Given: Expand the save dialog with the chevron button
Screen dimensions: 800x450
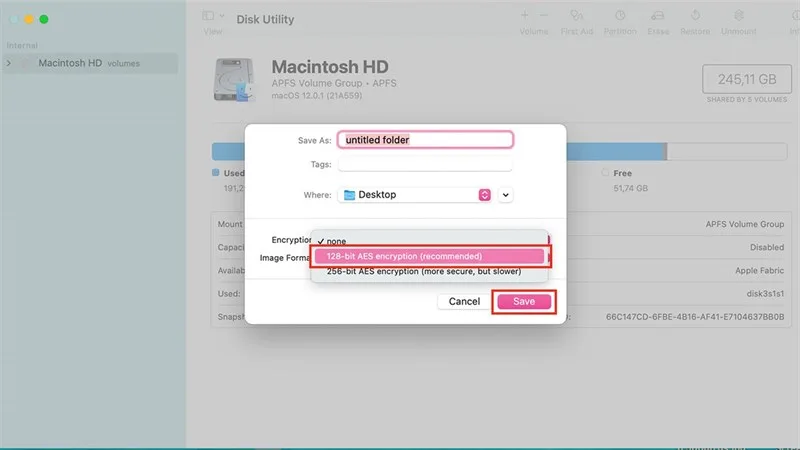Looking at the screenshot, I should click(x=505, y=195).
